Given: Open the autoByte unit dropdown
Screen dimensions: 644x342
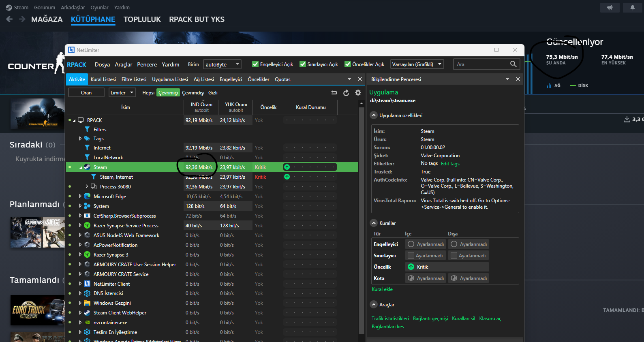Looking at the screenshot, I should [222, 64].
